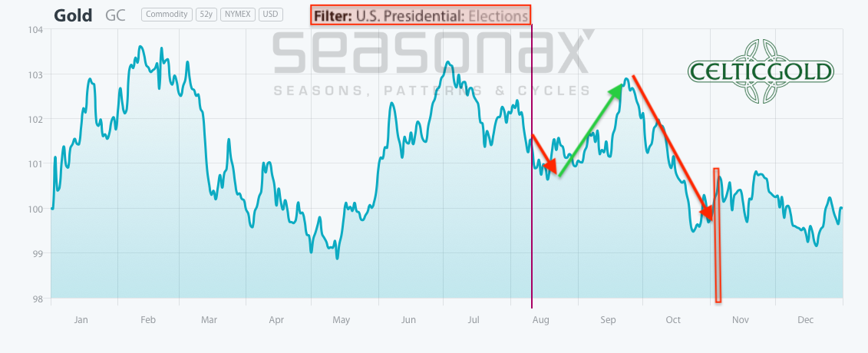Screen dimensions: 868x353
Task: Click the Aug month axis label
Action: coord(541,319)
